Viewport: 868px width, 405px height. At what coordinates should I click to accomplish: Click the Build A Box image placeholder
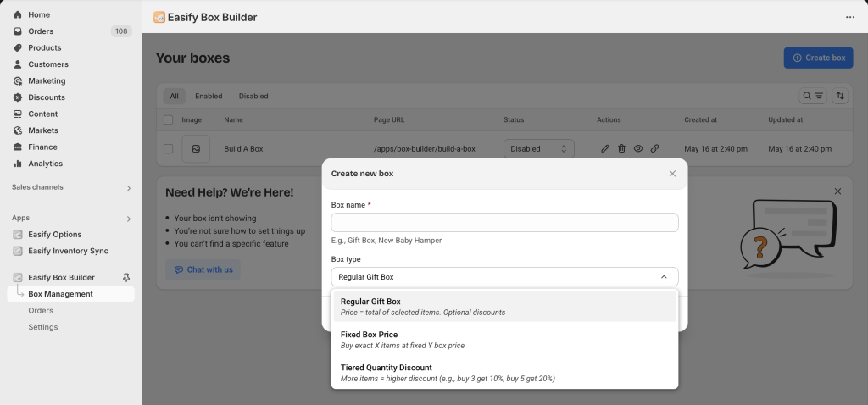(196, 149)
